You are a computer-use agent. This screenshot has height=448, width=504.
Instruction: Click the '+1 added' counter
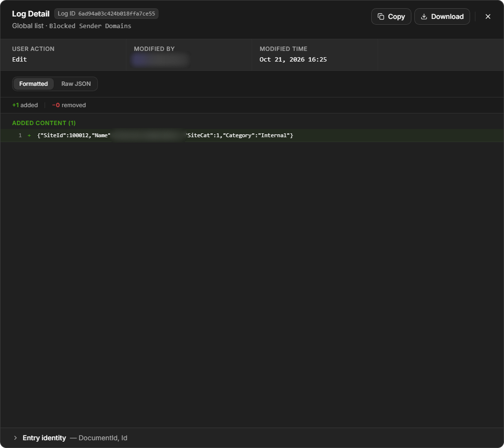tap(25, 105)
